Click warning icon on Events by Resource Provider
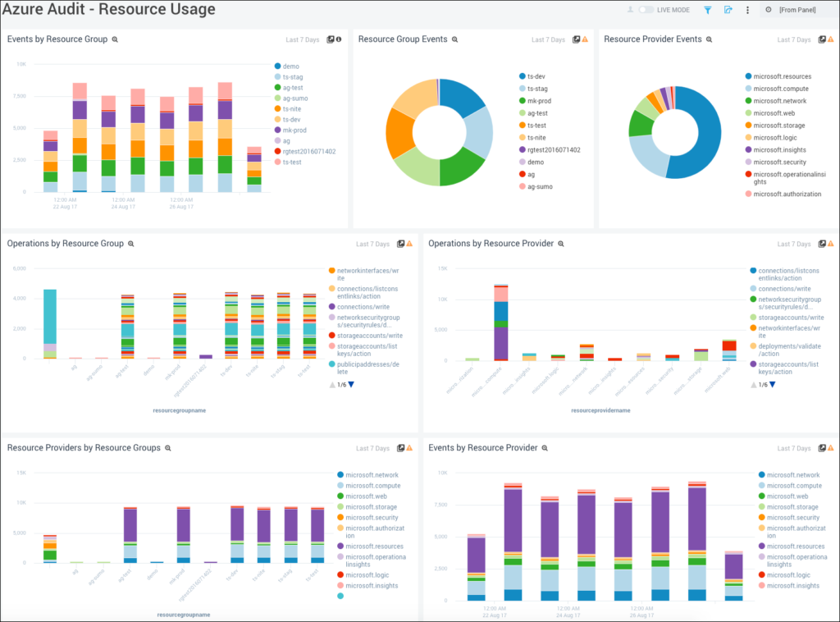The image size is (840, 622). 831,448
